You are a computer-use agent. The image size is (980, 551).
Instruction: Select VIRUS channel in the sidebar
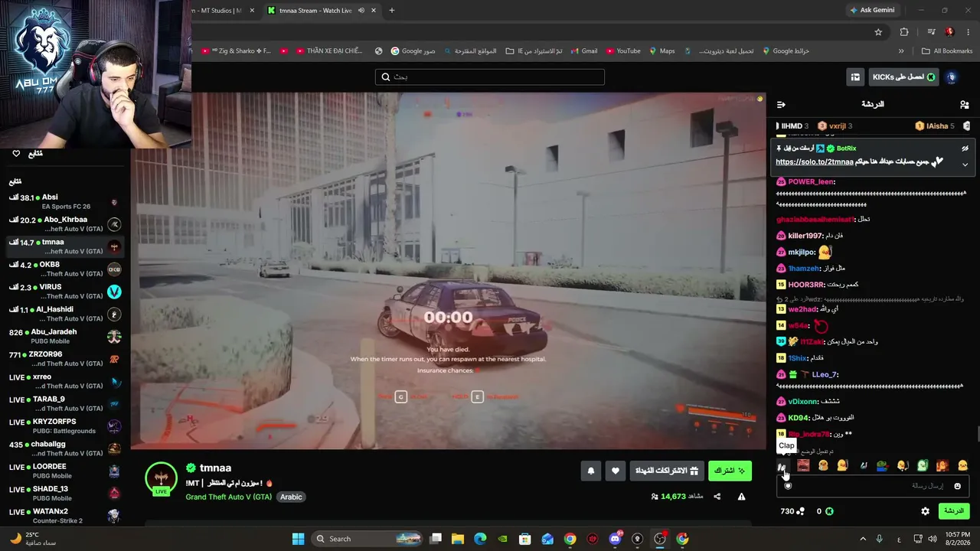tap(64, 292)
